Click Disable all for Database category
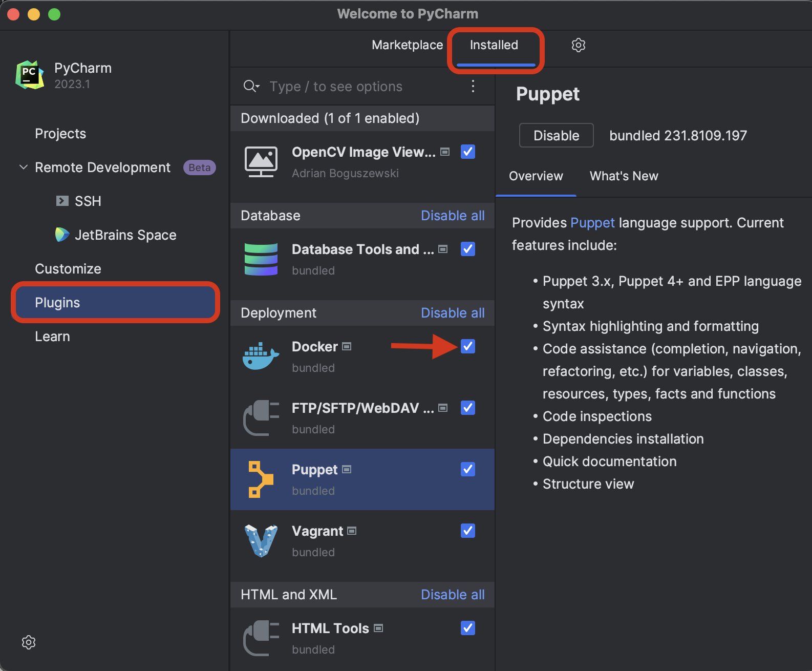The image size is (812, 671). click(x=453, y=216)
